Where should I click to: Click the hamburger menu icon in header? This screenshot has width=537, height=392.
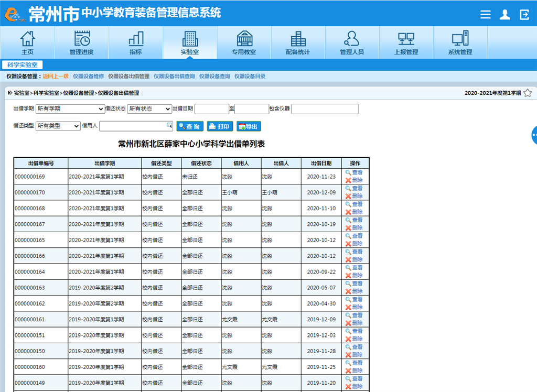(x=485, y=14)
